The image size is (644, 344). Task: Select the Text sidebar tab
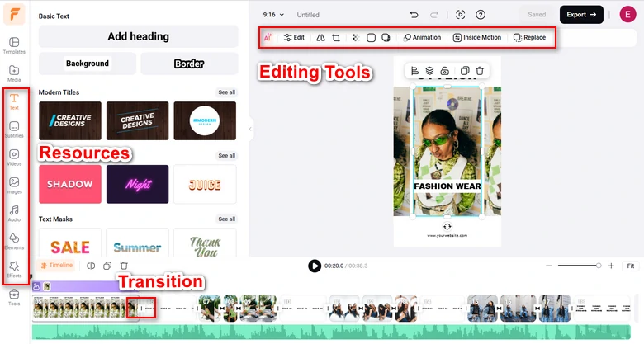click(14, 101)
